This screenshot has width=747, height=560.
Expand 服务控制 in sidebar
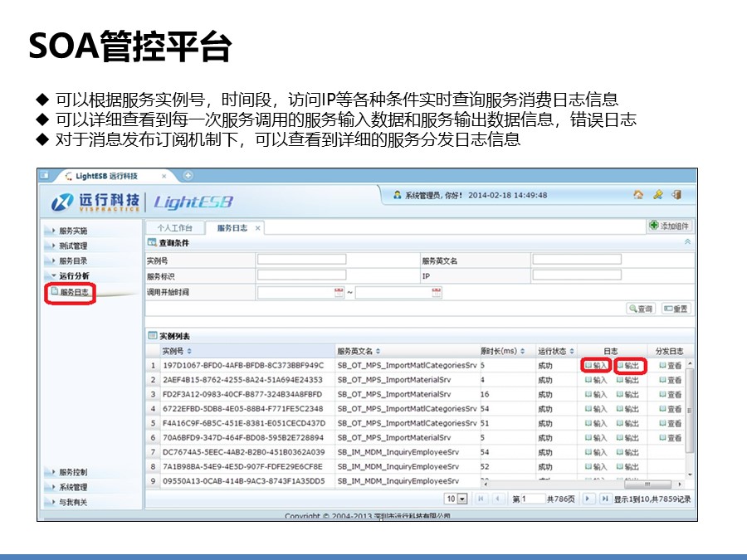(x=73, y=472)
